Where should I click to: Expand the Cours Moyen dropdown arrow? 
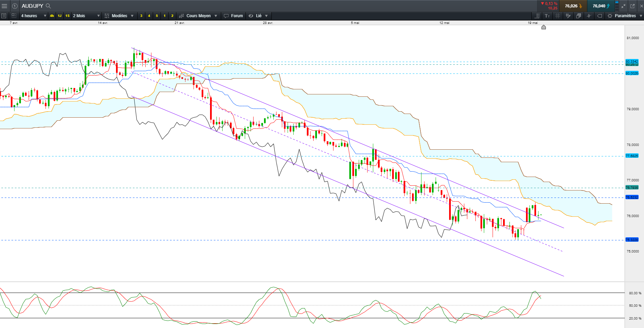click(216, 16)
